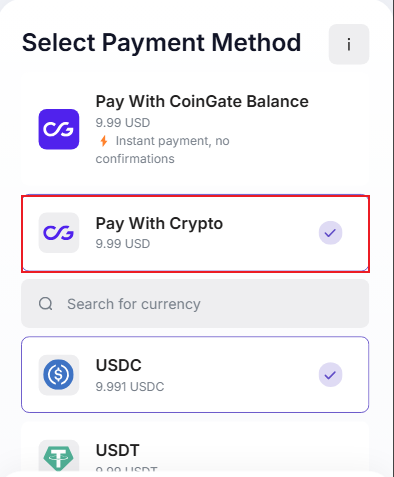Toggle the USDC selected checkmark
The height and width of the screenshot is (477, 394).
point(330,375)
